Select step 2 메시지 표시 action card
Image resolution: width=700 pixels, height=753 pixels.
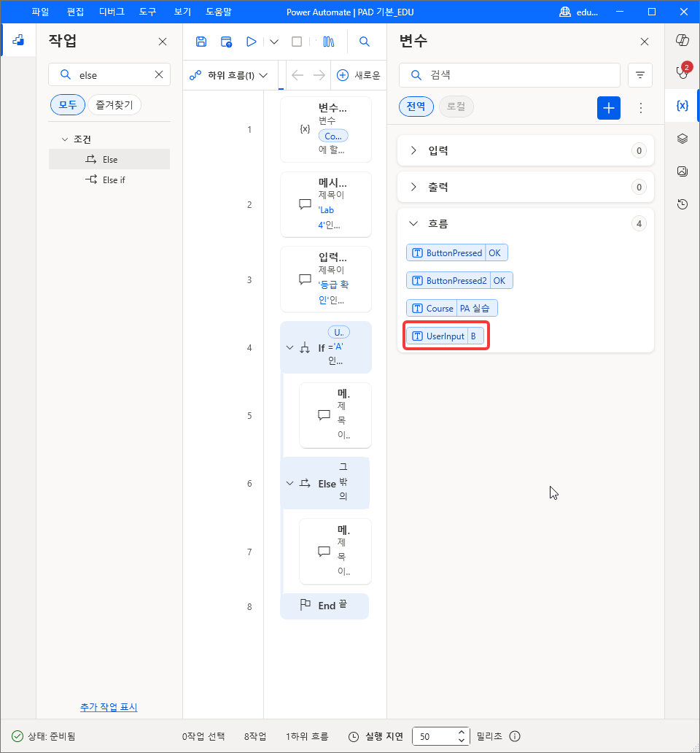(x=326, y=204)
